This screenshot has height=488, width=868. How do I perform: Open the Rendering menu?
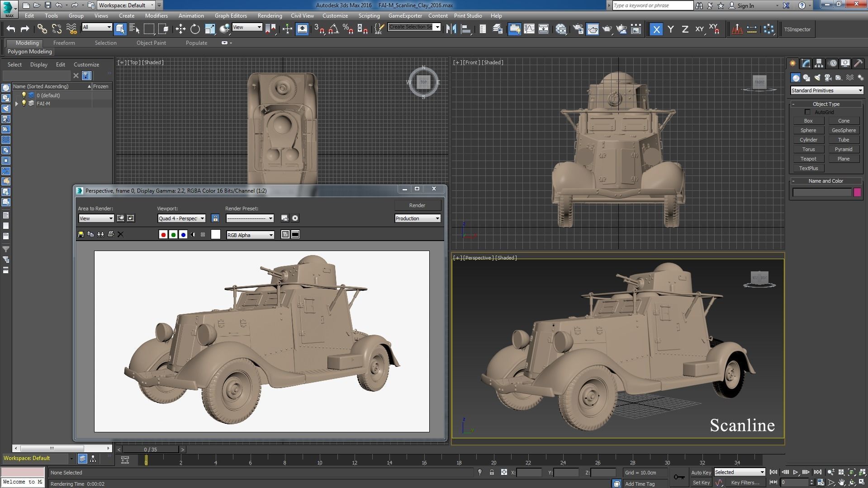[270, 15]
